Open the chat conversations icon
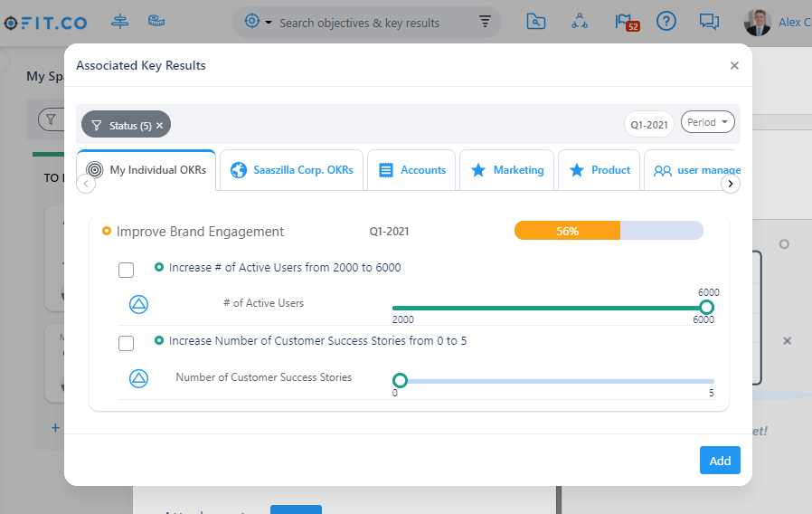Viewport: 812px width, 514px height. click(710, 22)
